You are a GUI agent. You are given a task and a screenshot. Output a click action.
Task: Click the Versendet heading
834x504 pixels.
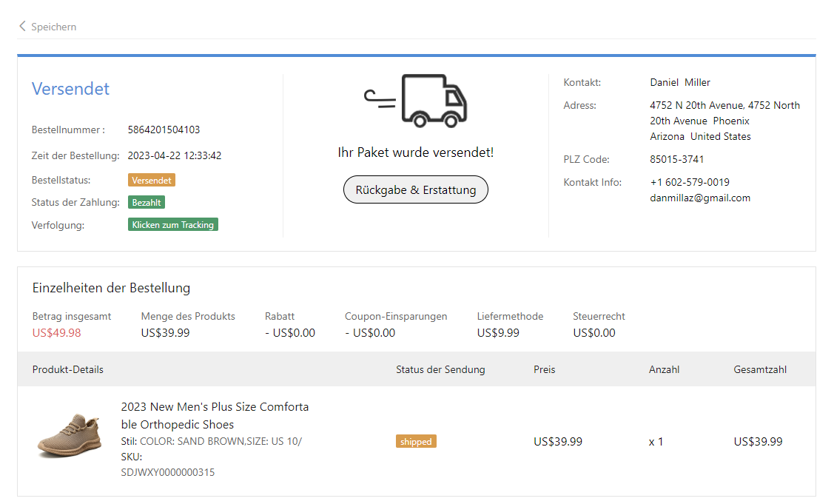pyautogui.click(x=70, y=89)
